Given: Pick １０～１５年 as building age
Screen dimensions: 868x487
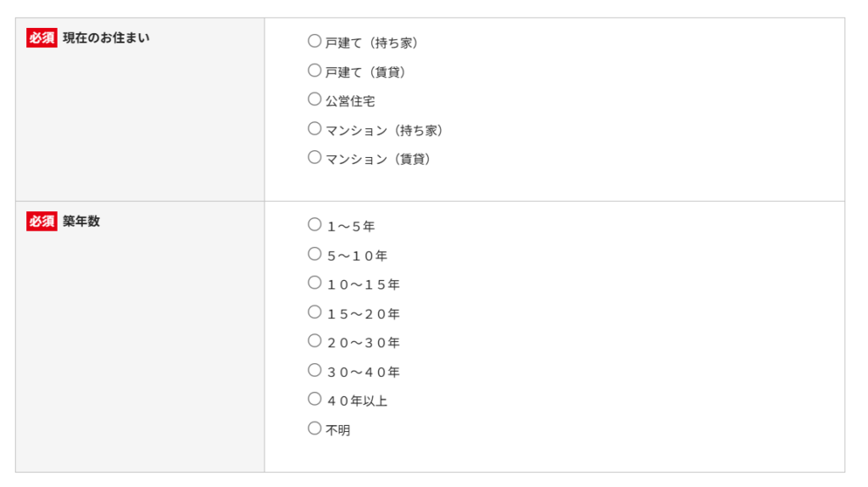Looking at the screenshot, I should click(x=314, y=283).
